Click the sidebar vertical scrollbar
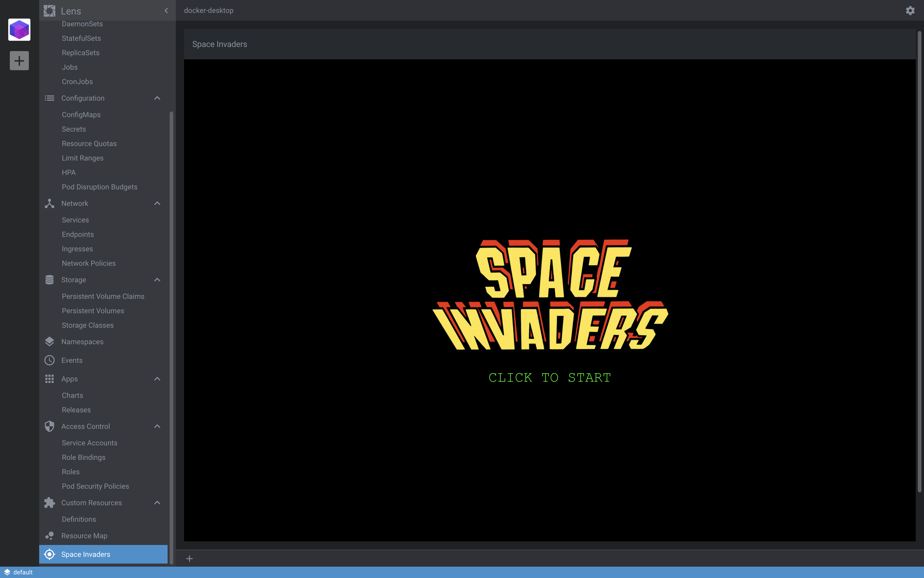Screen dimensions: 924x578 [171, 338]
